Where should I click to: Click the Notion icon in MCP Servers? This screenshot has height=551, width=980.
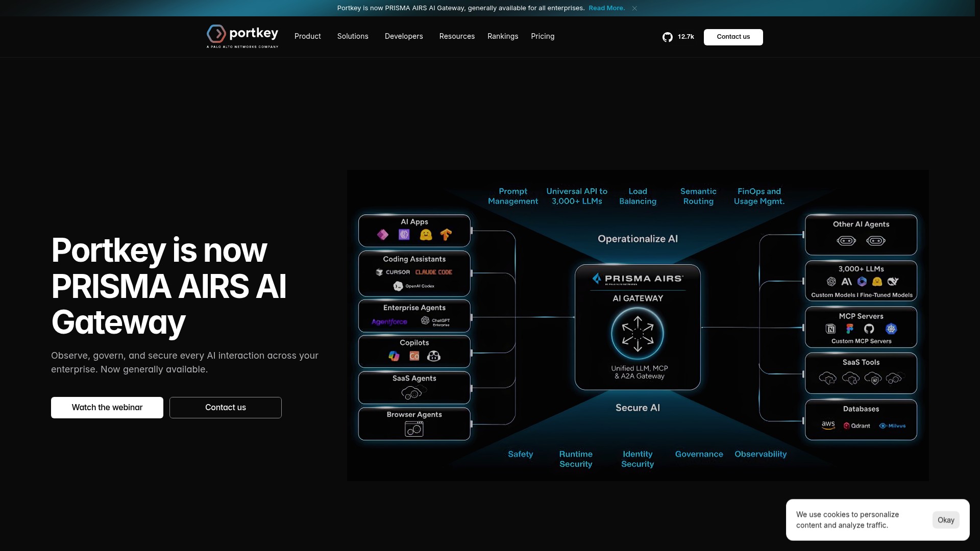[831, 329]
